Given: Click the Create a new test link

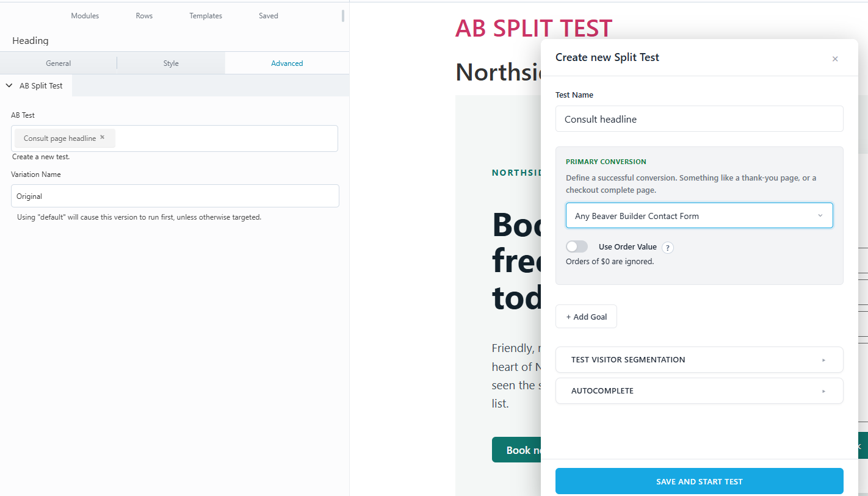Looking at the screenshot, I should (41, 157).
